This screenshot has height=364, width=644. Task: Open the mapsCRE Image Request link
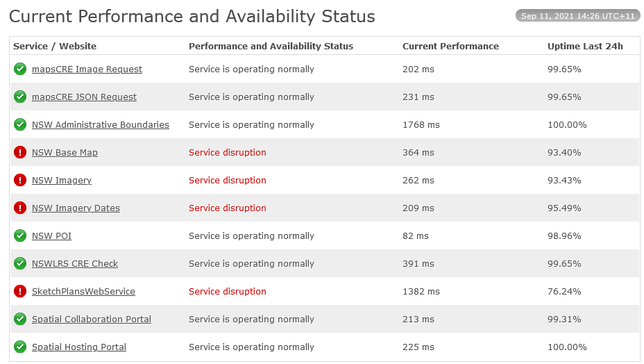point(87,69)
